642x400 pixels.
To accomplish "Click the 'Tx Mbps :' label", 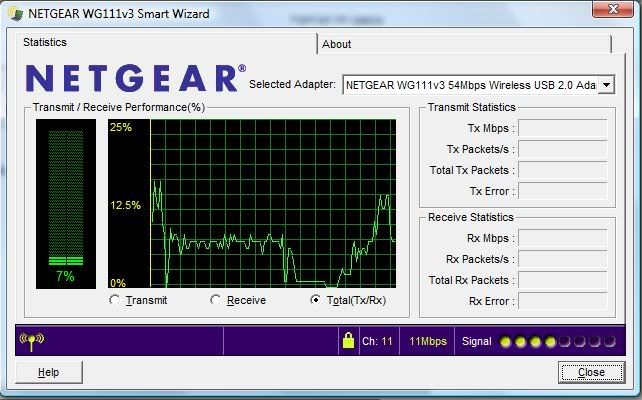I will click(491, 128).
